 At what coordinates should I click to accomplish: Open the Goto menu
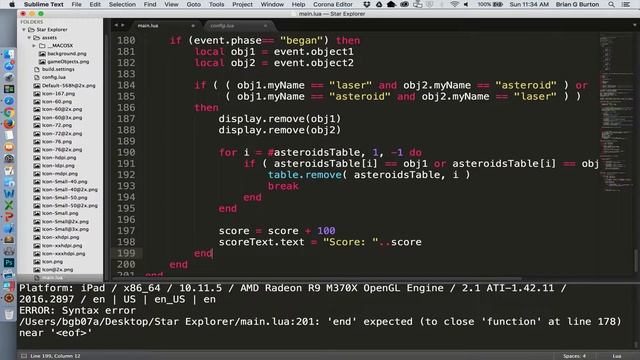pos(193,4)
